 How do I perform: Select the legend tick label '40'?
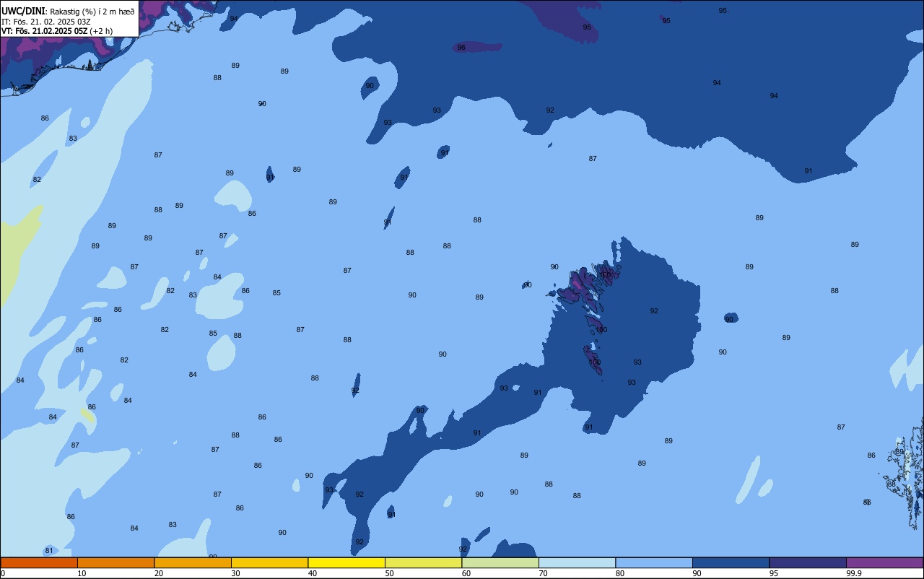[312, 573]
